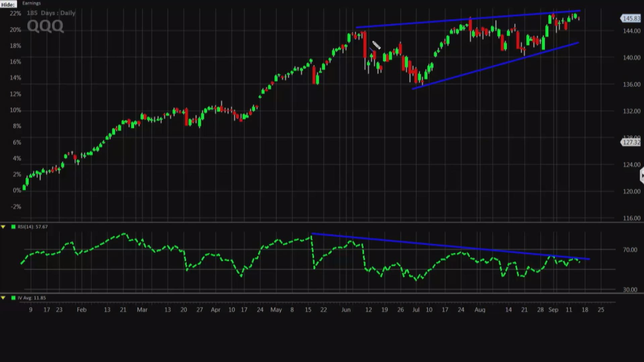The height and width of the screenshot is (362, 644).
Task: Click the IV Avg: 11.85 label
Action: click(x=32, y=298)
